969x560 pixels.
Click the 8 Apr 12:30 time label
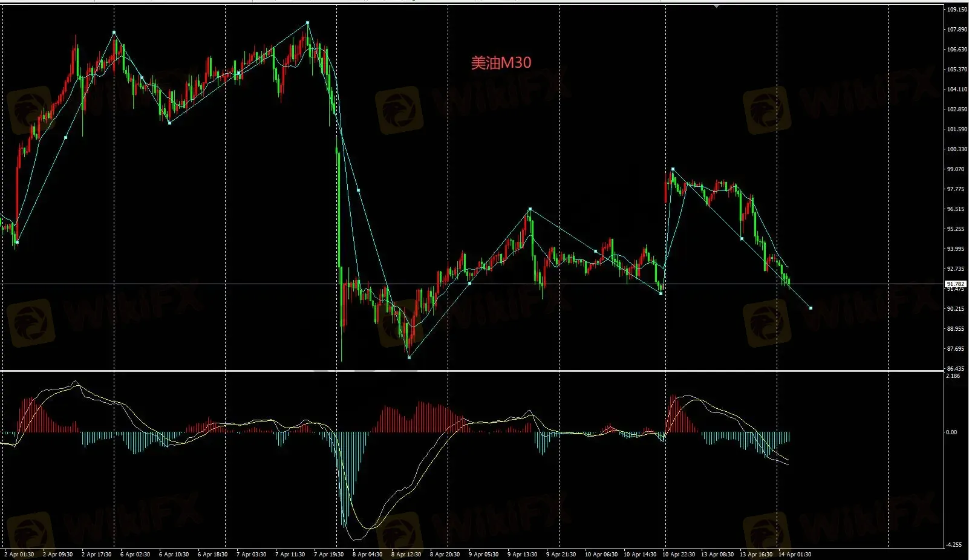point(406,555)
